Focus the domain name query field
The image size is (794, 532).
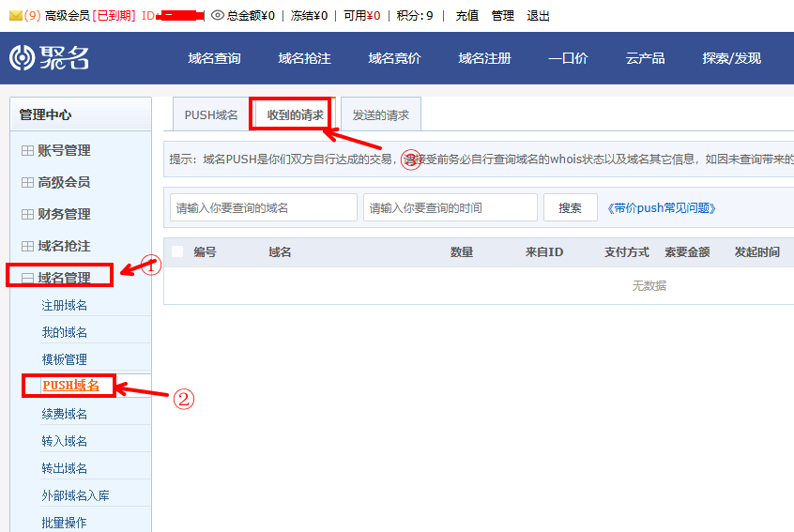(x=264, y=207)
